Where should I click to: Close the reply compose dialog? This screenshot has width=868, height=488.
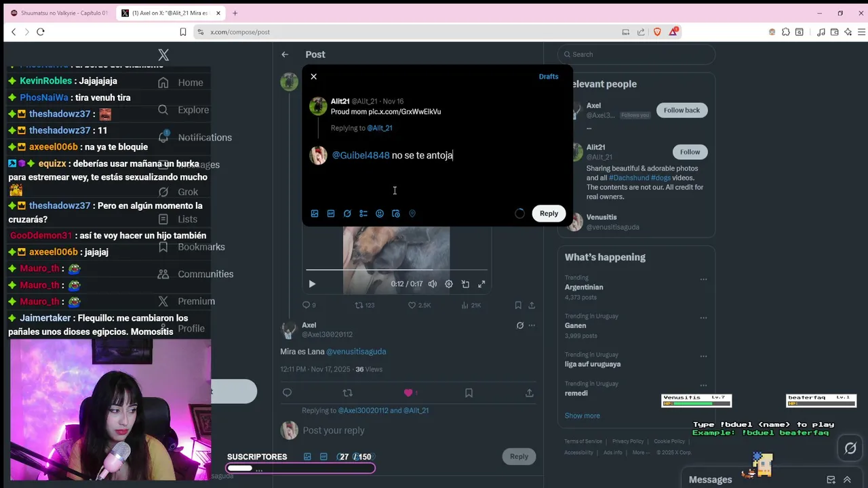(x=313, y=77)
